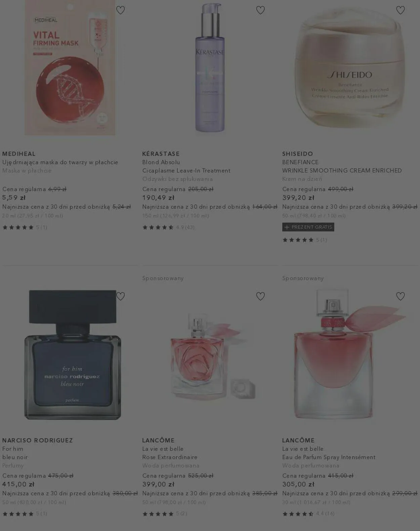Click Cicaplasme Leave-In Treatment product title
420x531 pixels.
coord(186,171)
